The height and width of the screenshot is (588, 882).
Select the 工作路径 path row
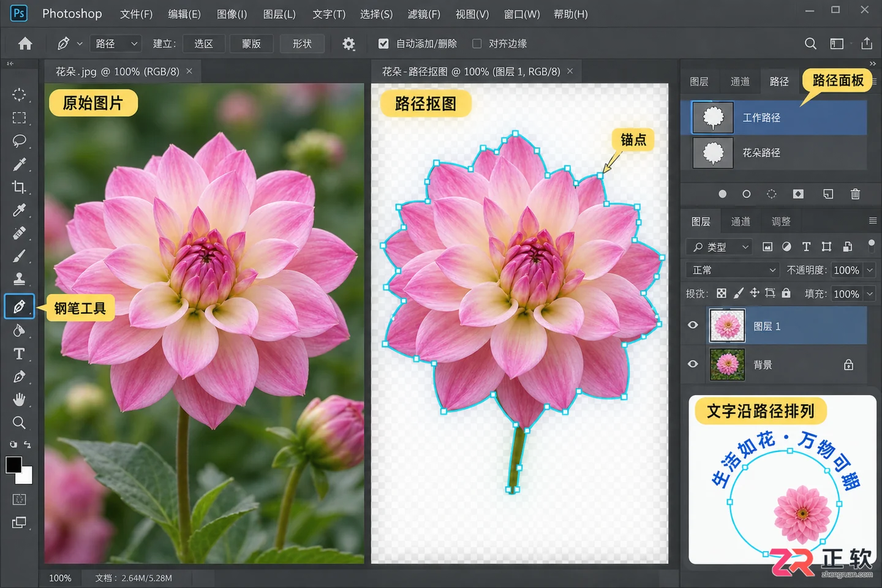coord(774,118)
